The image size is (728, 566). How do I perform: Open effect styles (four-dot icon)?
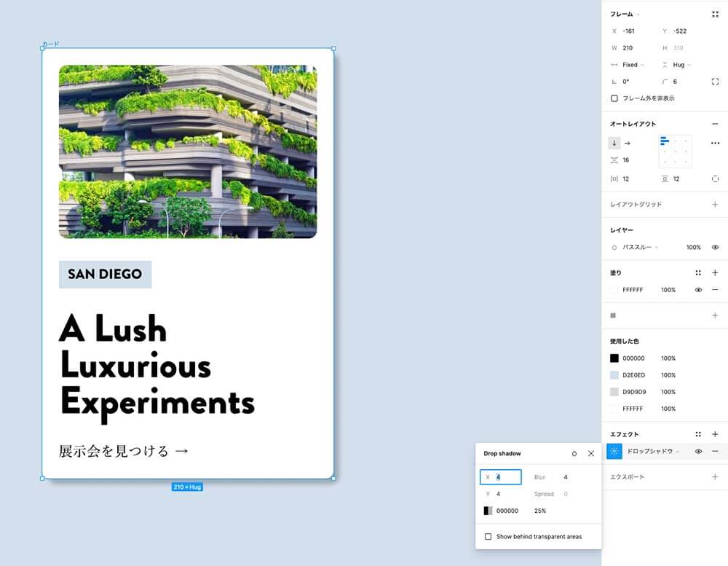coord(698,434)
